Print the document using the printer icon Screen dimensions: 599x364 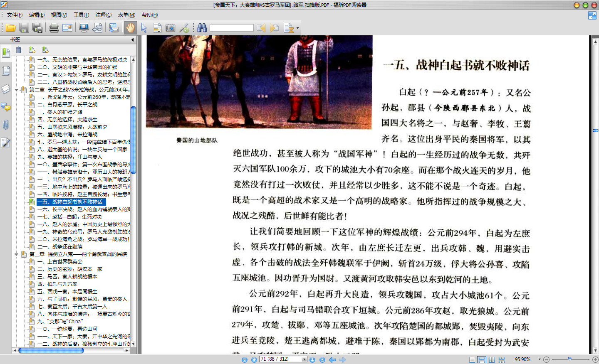(x=54, y=28)
